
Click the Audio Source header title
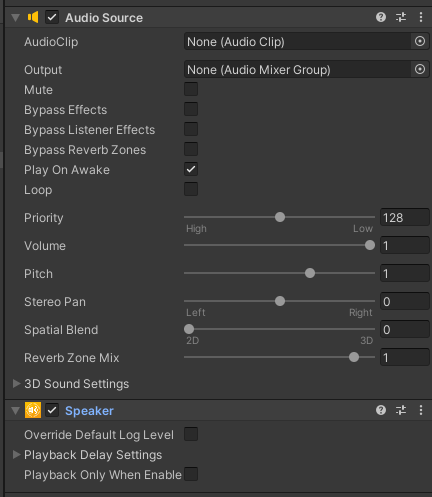104,18
